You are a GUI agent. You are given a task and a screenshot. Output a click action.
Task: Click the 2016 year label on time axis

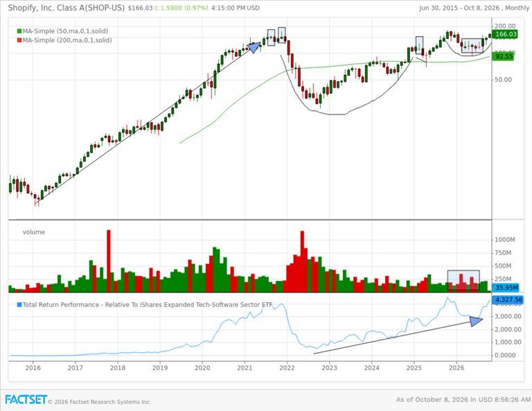coord(33,368)
